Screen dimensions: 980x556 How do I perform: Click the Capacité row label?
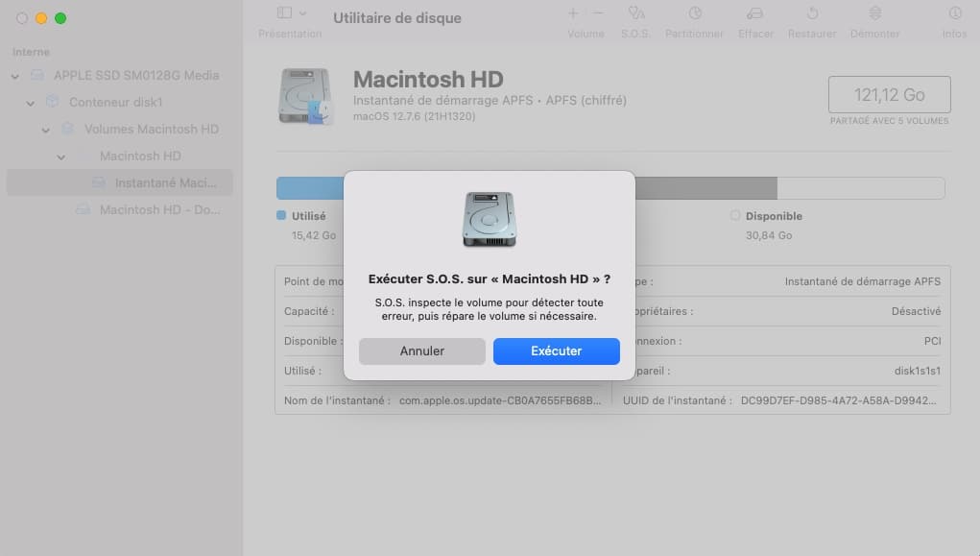pyautogui.click(x=309, y=311)
